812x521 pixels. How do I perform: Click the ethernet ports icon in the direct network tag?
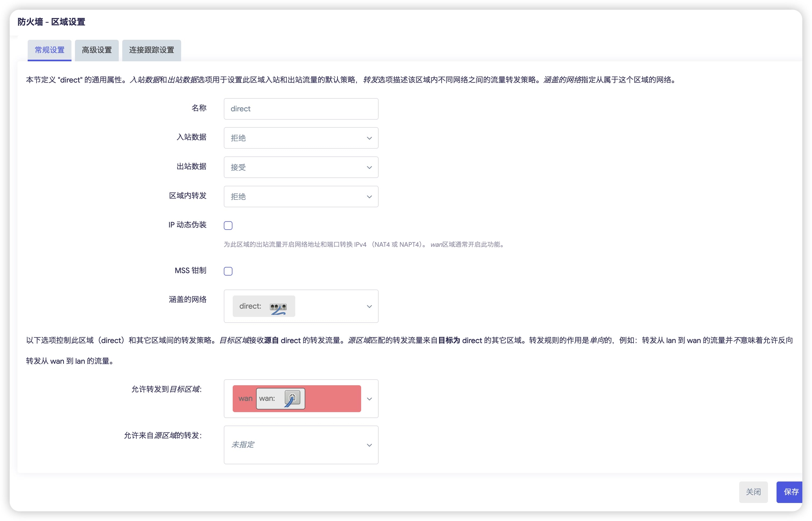tap(278, 306)
